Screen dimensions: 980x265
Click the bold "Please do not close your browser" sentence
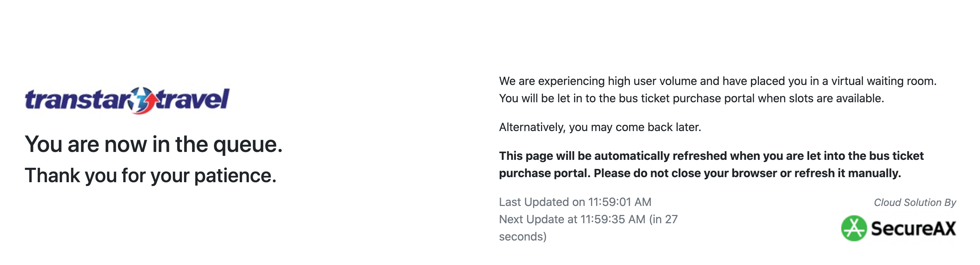pos(747,174)
